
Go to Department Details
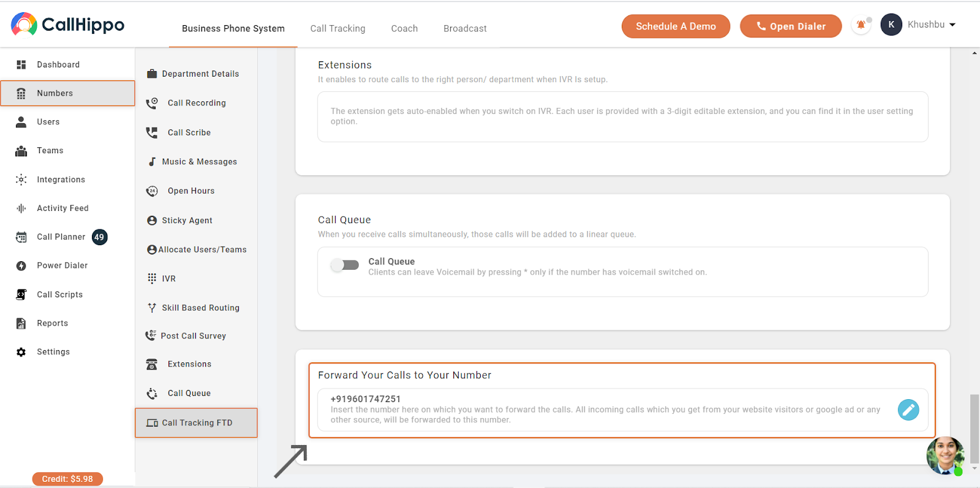[200, 74]
